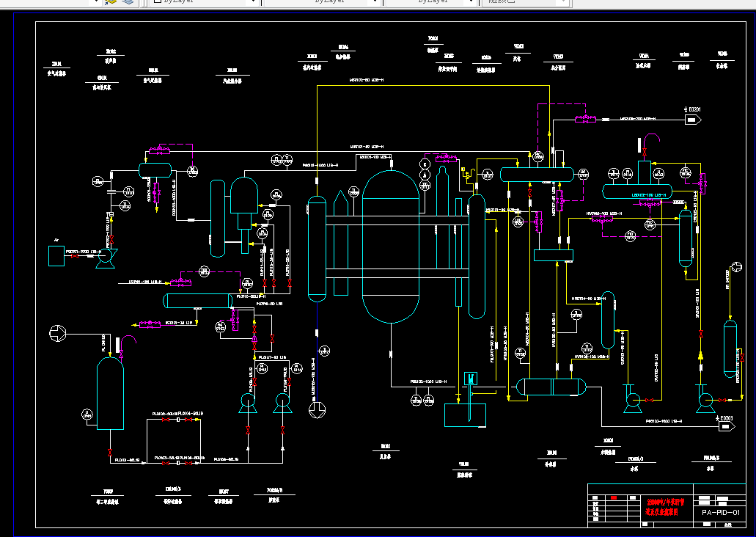The image size is (756, 537).
Task: Click the air blower symbol beside Air box
Action: click(x=105, y=258)
